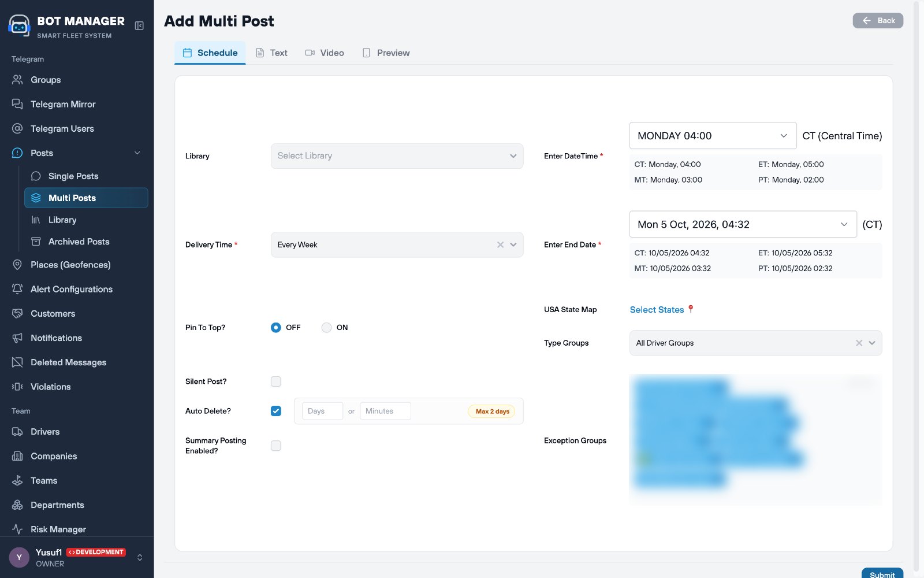The width and height of the screenshot is (924, 578).
Task: Open Deleted Messages icon
Action: (x=17, y=362)
